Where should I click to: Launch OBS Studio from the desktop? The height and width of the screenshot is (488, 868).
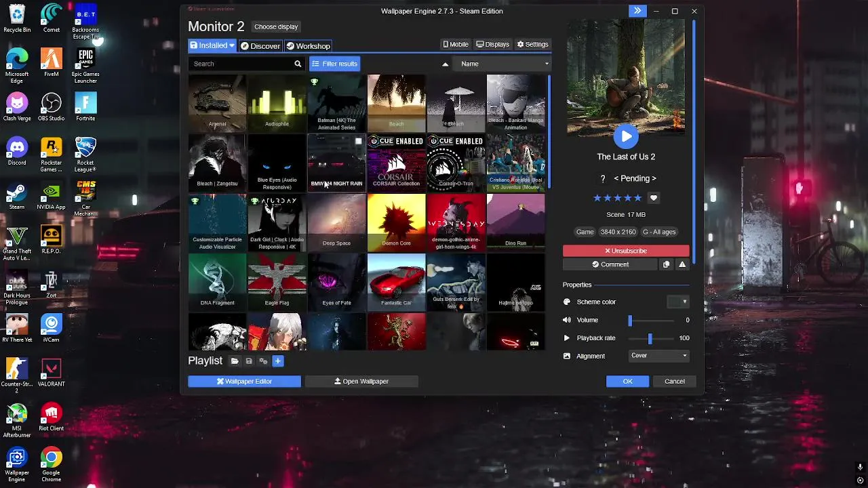[x=51, y=107]
